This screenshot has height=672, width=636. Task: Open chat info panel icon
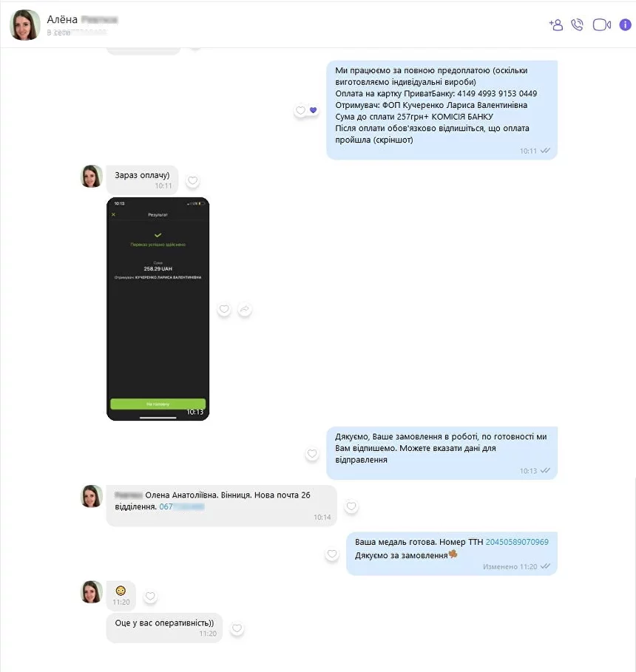coord(626,25)
